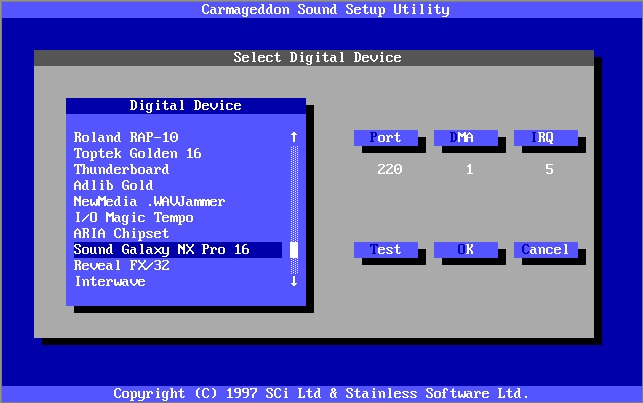Click the scroll down arrow in device list
This screenshot has width=643, height=403.
click(294, 281)
